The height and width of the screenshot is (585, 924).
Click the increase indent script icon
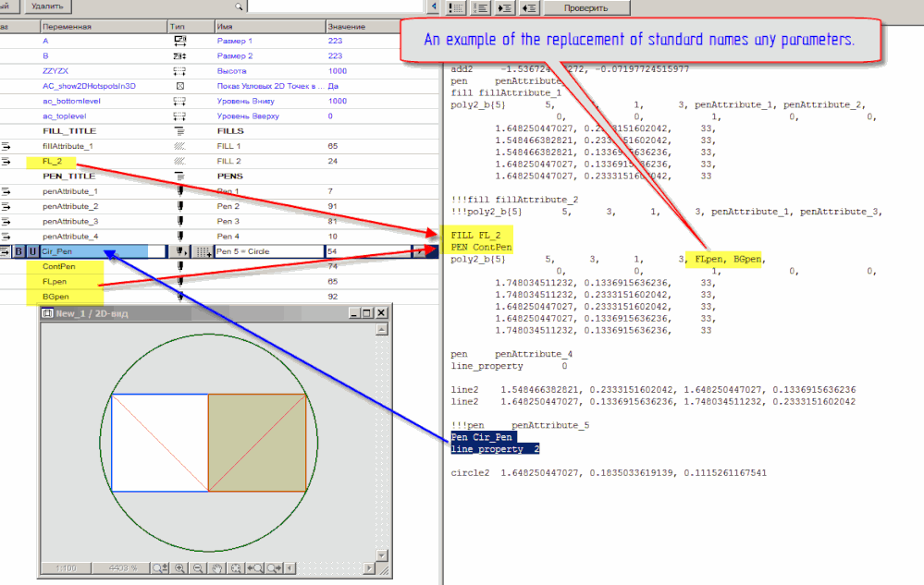505,7
